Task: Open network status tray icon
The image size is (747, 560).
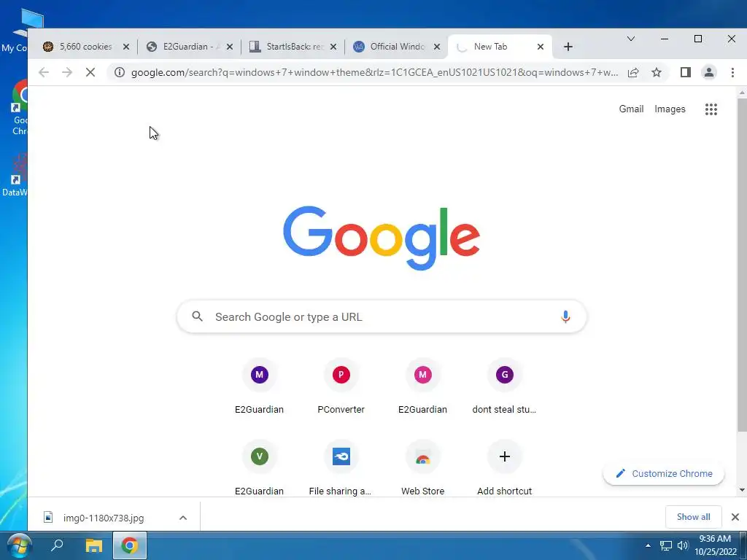Action: click(x=665, y=545)
